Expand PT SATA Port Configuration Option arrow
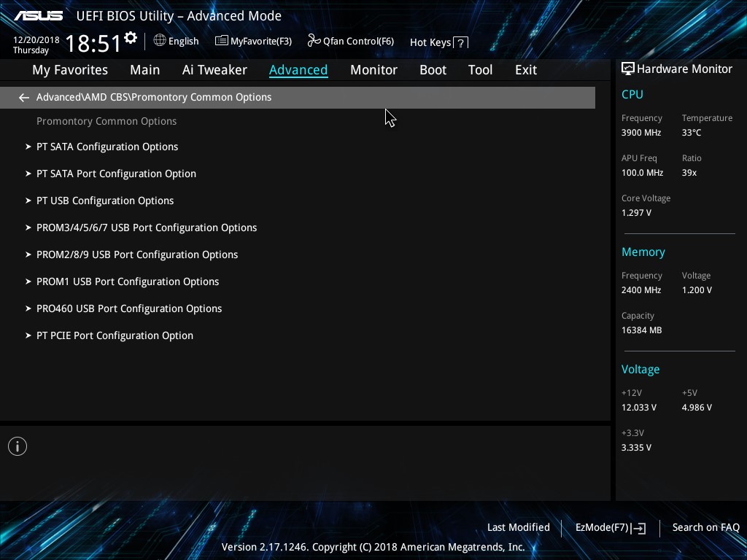The width and height of the screenshot is (747, 560). [28, 174]
